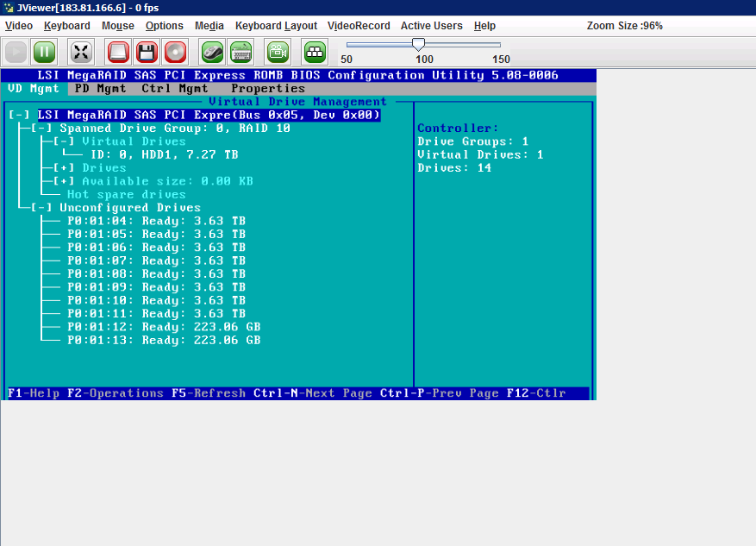Collapse the Unconfigured Drives node
Image resolution: width=756 pixels, height=546 pixels.
click(x=41, y=208)
